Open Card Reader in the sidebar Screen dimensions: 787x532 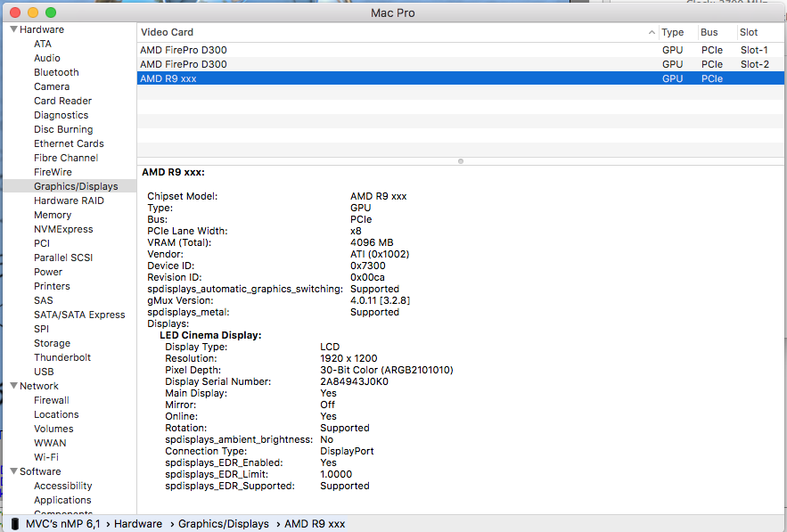point(62,101)
